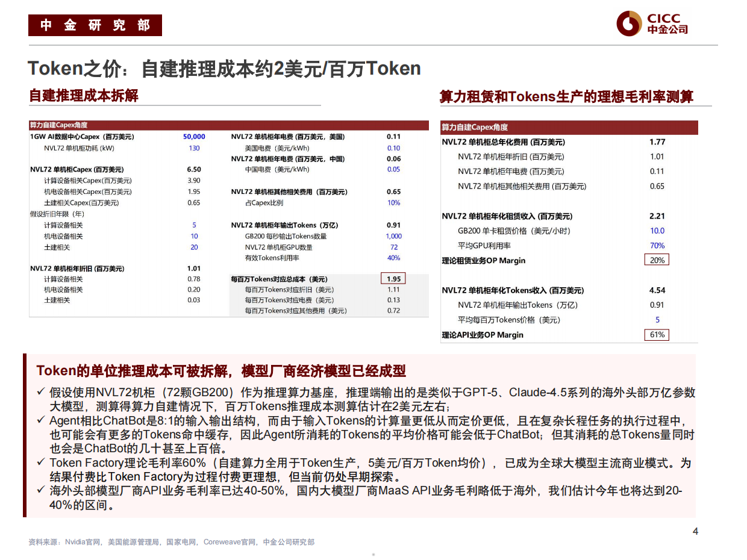Click the label '有效Tokens利用率'
This screenshot has height=560, width=747.
pos(272,258)
